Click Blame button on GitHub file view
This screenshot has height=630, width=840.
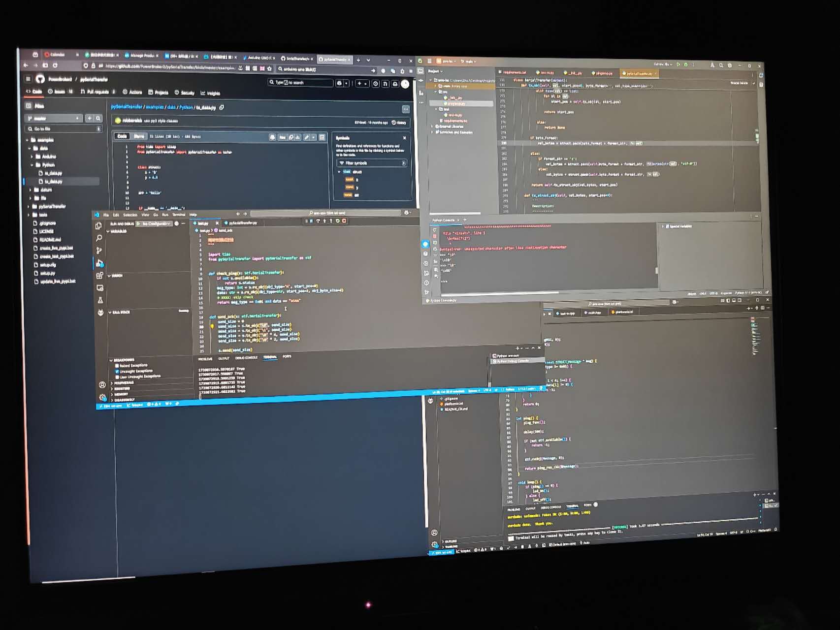(x=139, y=136)
